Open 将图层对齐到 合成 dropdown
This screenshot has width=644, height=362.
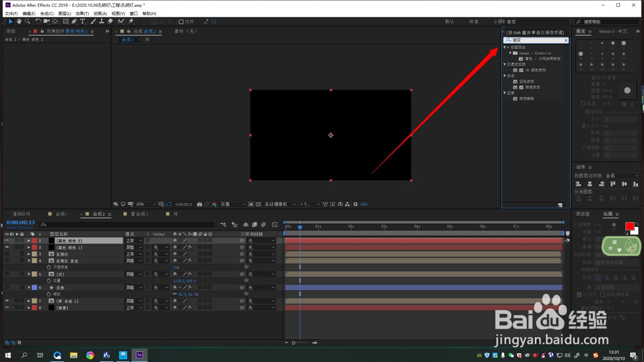(622, 176)
